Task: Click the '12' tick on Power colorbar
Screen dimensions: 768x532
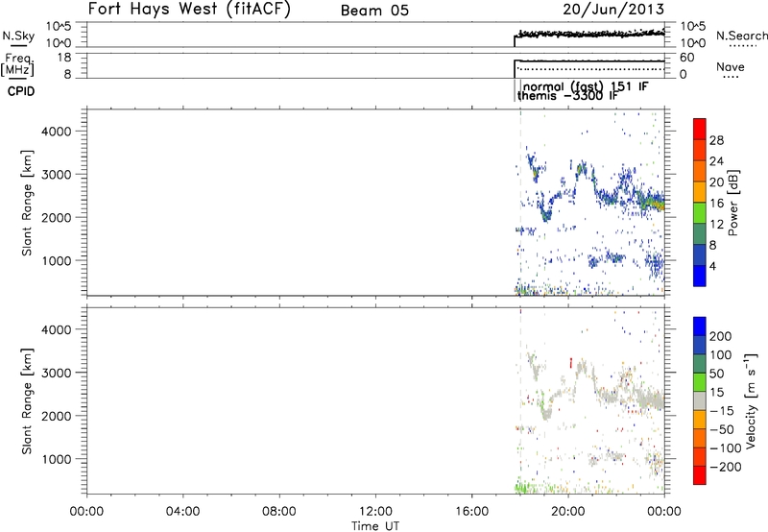Action: pos(716,225)
